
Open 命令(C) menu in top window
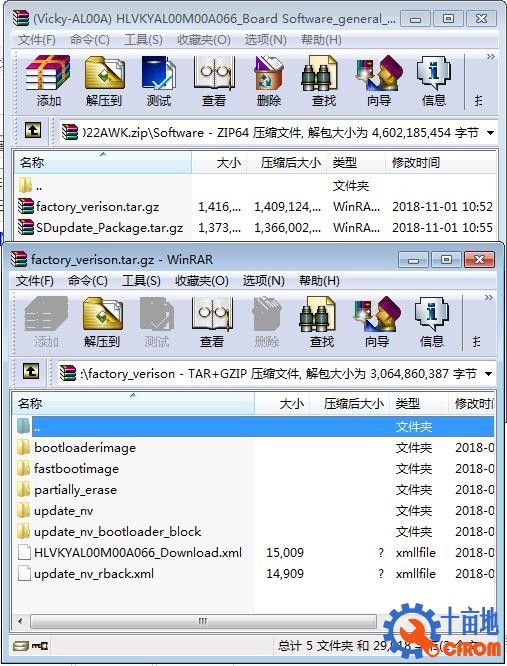pyautogui.click(x=90, y=40)
